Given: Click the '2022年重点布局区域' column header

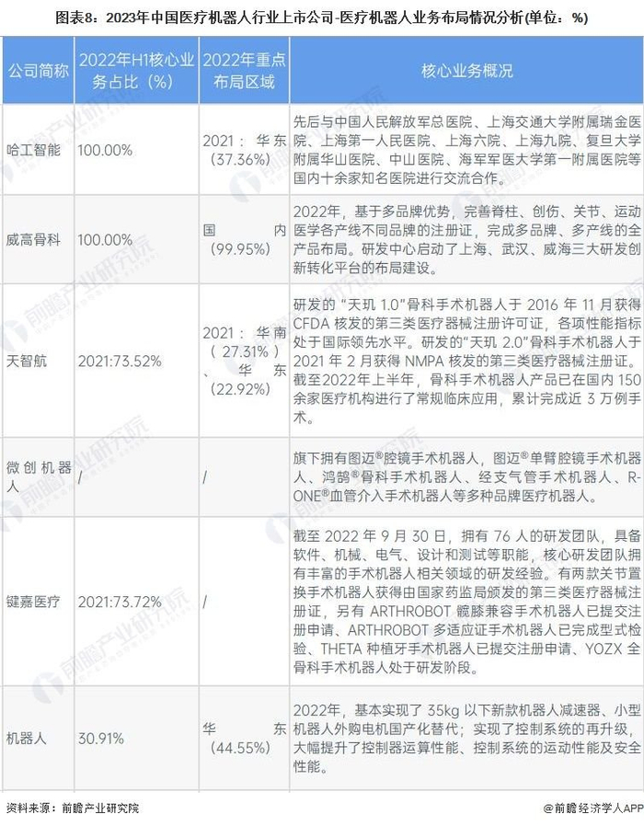Looking at the screenshot, I should click(x=244, y=71).
